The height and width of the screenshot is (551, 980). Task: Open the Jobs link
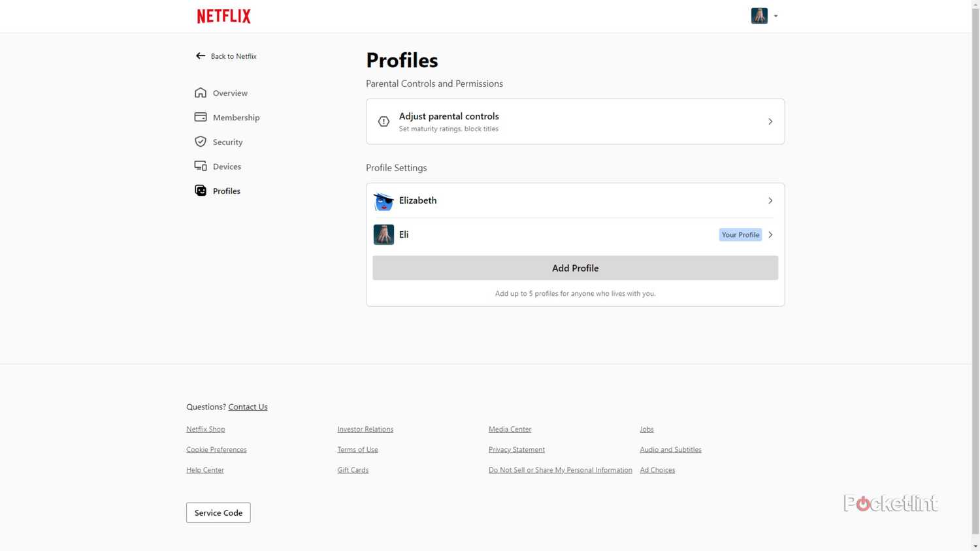pos(647,429)
